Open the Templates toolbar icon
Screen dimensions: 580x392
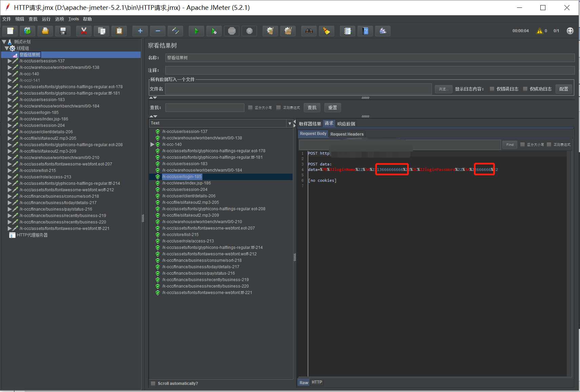[x=27, y=31]
